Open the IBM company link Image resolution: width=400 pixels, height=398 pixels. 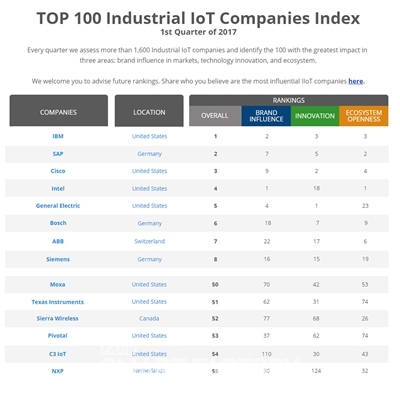pos(58,136)
